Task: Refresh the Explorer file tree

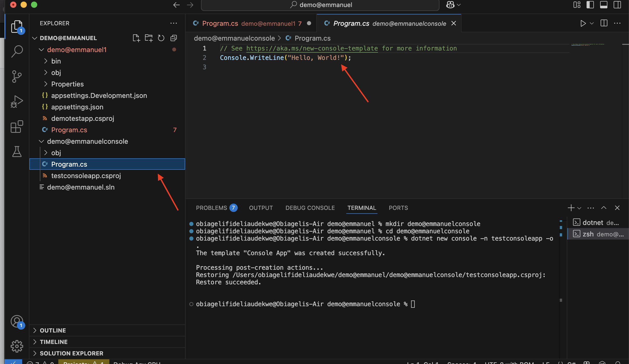Action: 161,38
